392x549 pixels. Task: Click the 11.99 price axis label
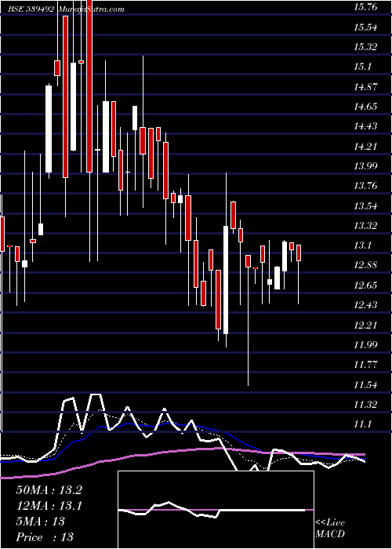click(365, 345)
